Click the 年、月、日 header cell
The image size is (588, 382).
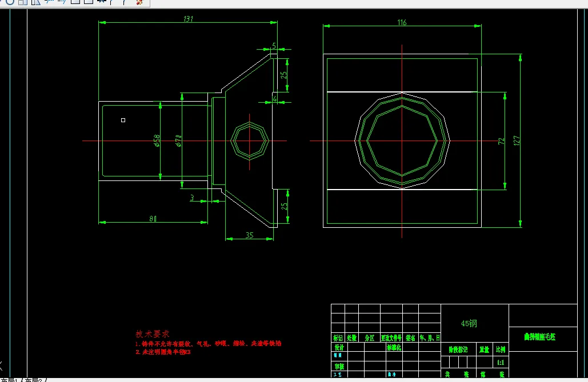[x=430, y=338]
